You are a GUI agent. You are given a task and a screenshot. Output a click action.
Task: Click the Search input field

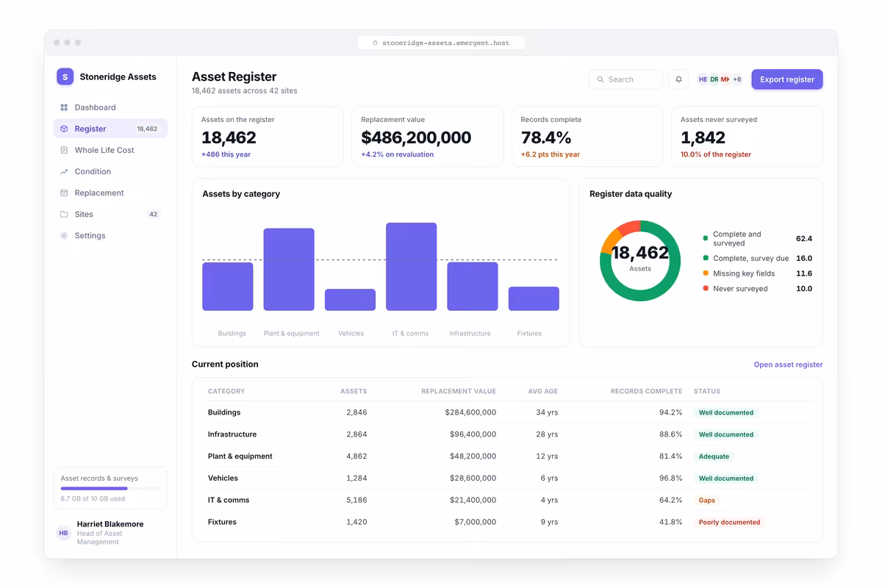click(x=625, y=79)
